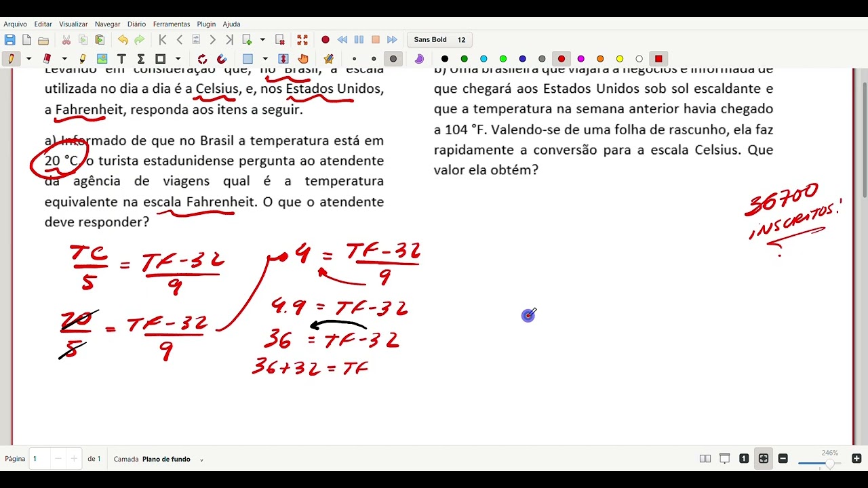Choose the Insert Image tool
The width and height of the screenshot is (868, 488).
pos(102,59)
